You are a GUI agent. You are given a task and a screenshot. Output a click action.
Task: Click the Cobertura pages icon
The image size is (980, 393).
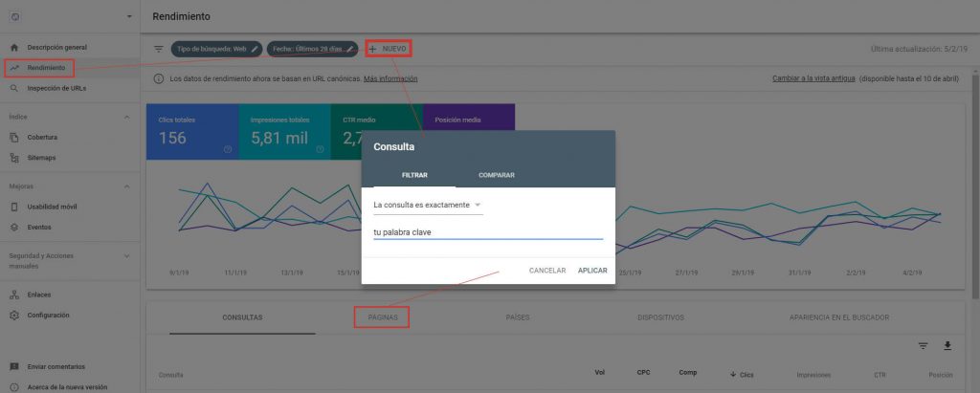[x=14, y=138]
